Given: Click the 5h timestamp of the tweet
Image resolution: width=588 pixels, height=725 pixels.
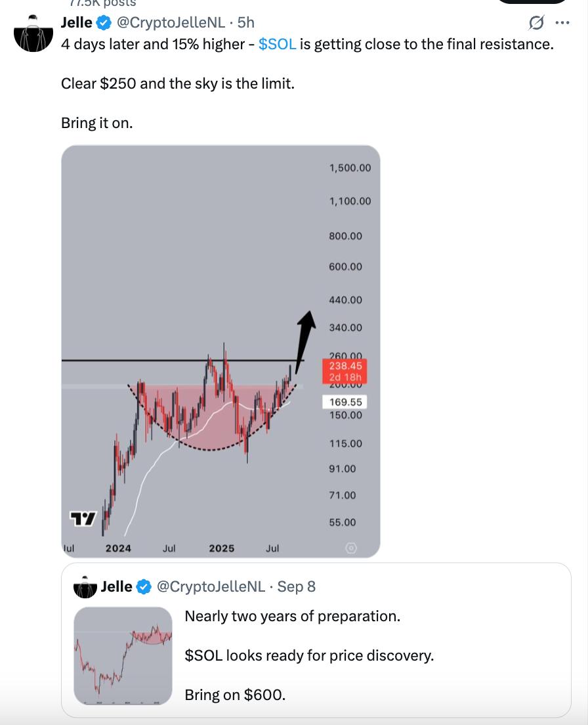Looking at the screenshot, I should coord(245,22).
